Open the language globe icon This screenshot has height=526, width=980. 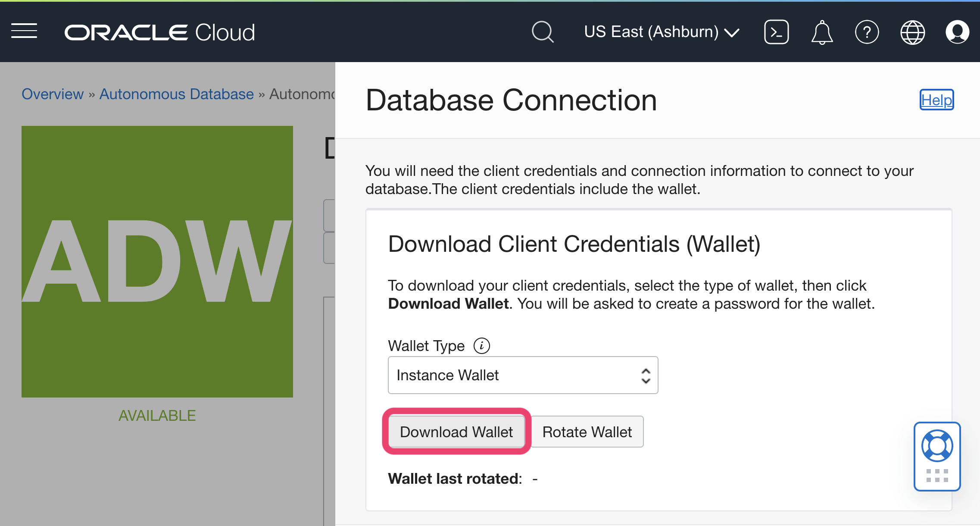[x=912, y=31]
